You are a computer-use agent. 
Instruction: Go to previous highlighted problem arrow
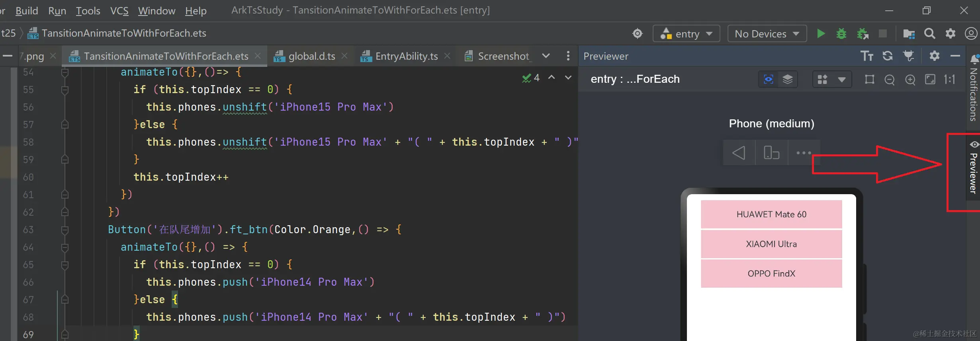[552, 78]
